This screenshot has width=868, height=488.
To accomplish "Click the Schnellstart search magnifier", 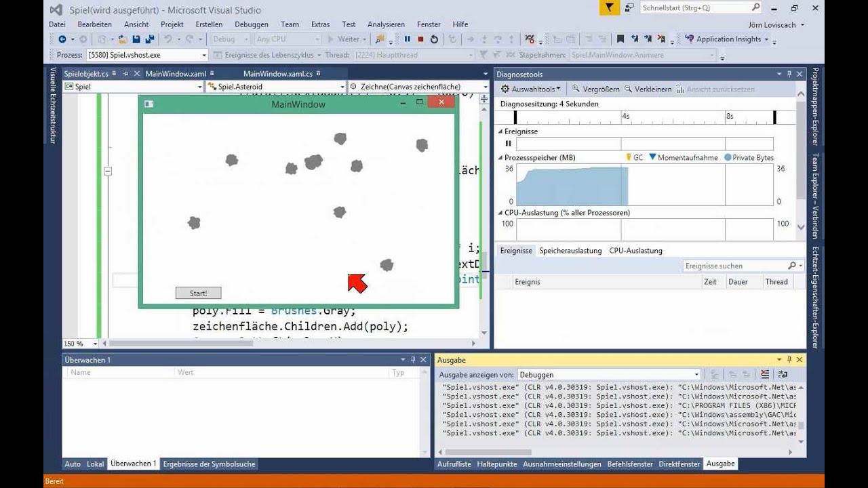I will [x=756, y=7].
